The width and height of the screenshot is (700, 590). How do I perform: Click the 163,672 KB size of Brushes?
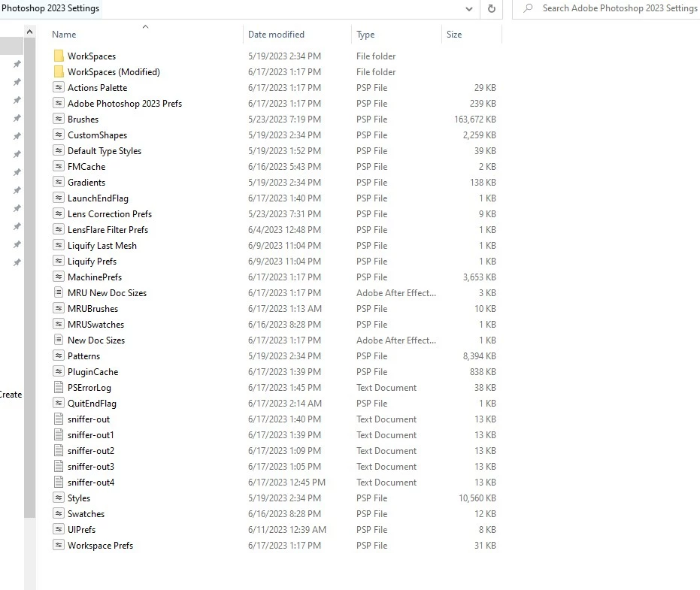[x=475, y=120]
